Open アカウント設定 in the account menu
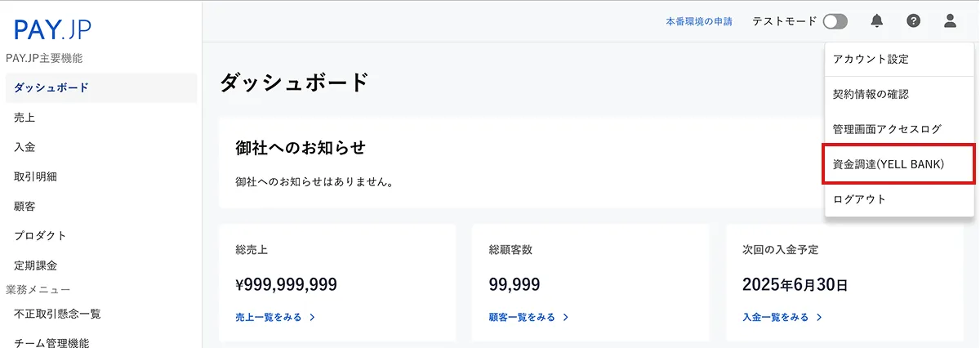This screenshot has width=980, height=348. [871, 60]
